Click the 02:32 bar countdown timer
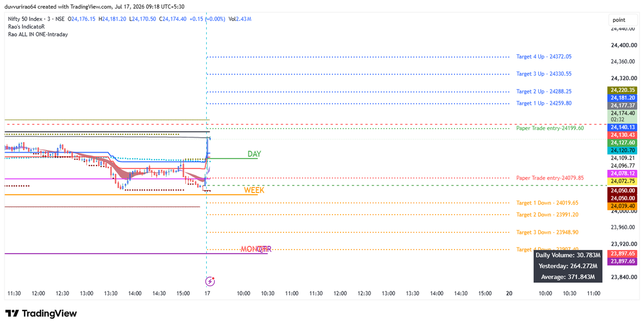This screenshot has width=644, height=327. click(618, 120)
